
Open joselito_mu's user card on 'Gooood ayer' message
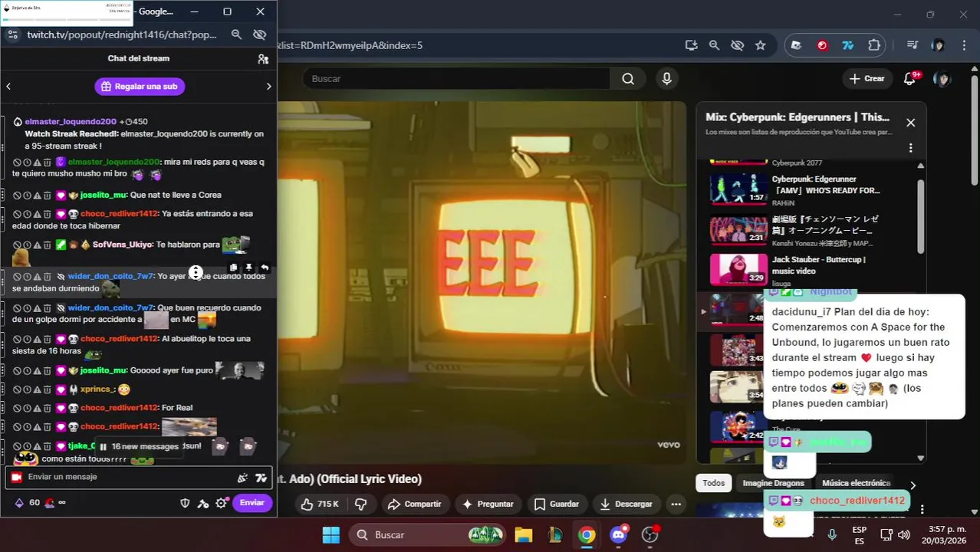pyautogui.click(x=104, y=371)
